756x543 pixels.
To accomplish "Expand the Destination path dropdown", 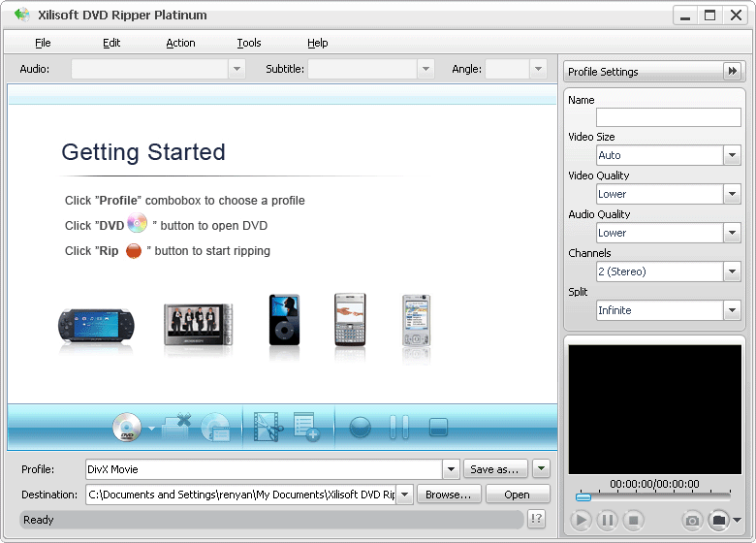I will pos(404,495).
